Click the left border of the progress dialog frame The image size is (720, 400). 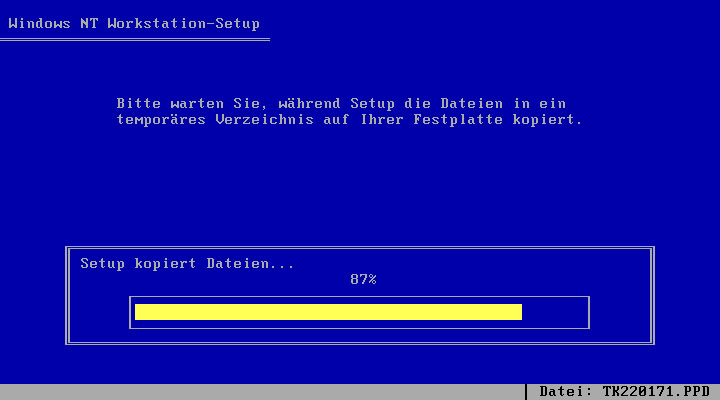point(67,296)
